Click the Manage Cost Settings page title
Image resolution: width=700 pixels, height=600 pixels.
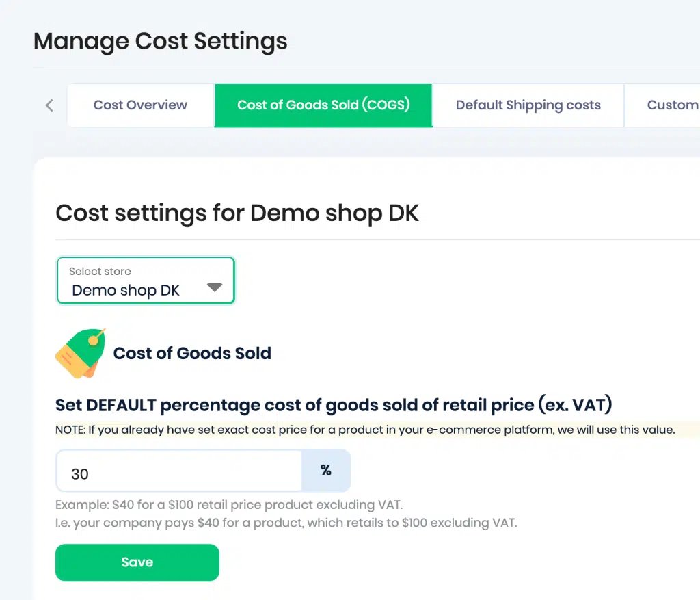pos(160,41)
